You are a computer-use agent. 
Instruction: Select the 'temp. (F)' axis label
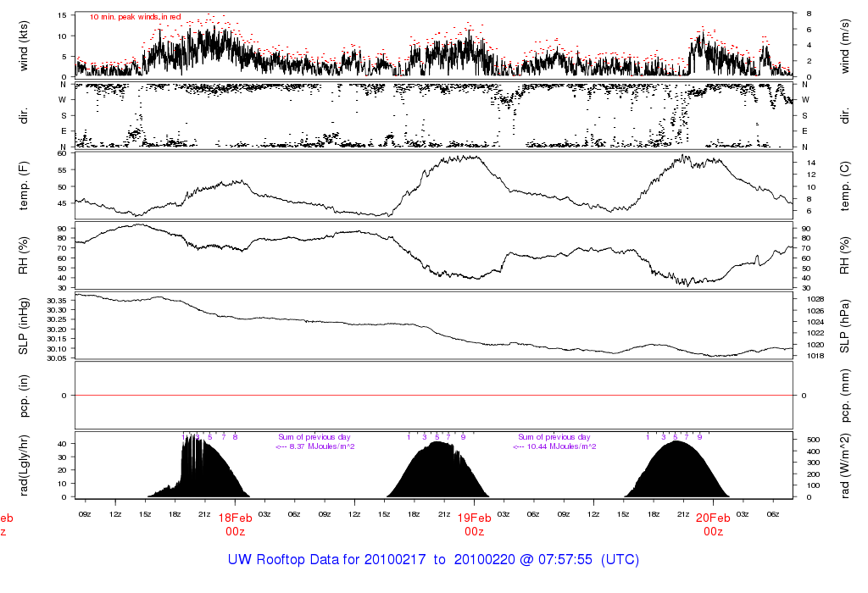(x=25, y=185)
